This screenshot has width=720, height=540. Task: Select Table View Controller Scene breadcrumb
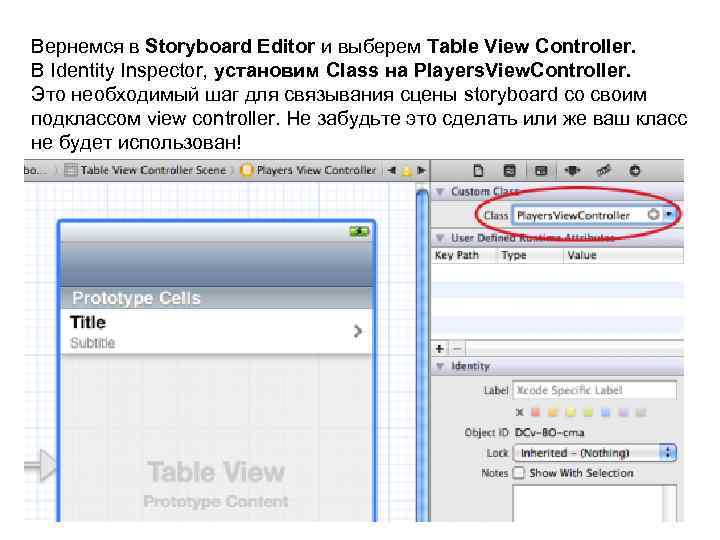[x=146, y=170]
